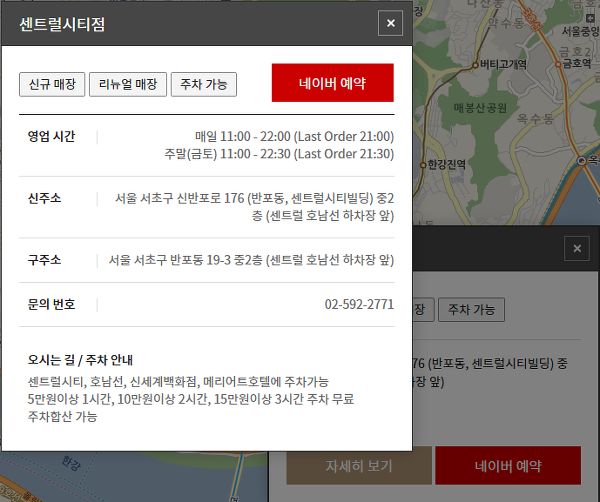Click the 매봉산공원 label on map
600x502 pixels.
pyautogui.click(x=480, y=108)
